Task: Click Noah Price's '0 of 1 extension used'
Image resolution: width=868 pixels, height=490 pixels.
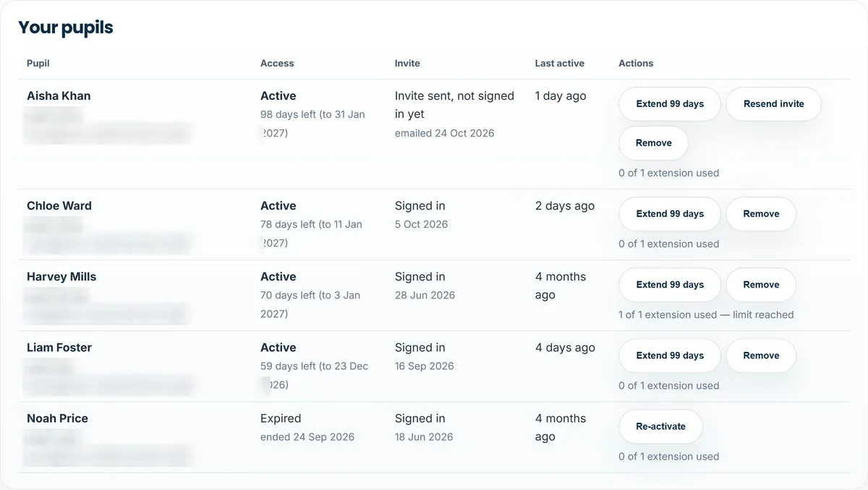Action: coord(669,457)
